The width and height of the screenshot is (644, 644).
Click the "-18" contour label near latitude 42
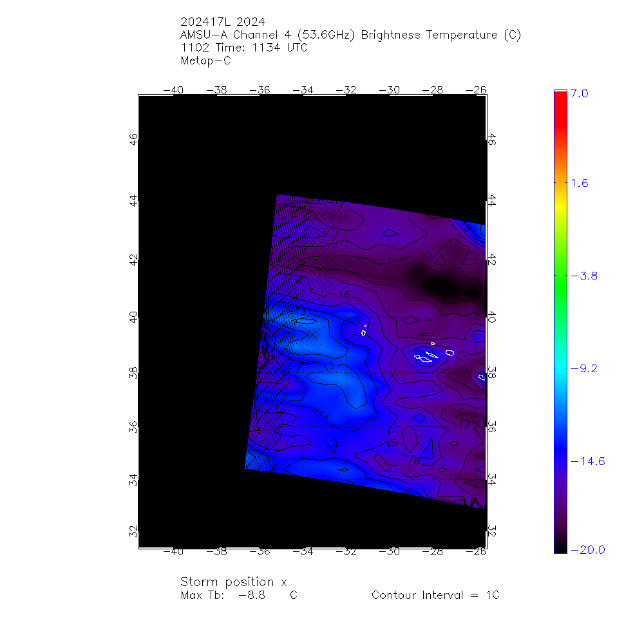(x=426, y=256)
